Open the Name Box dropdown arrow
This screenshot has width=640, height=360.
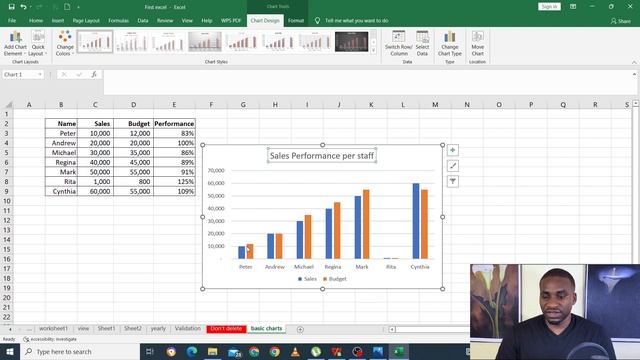[x=40, y=75]
